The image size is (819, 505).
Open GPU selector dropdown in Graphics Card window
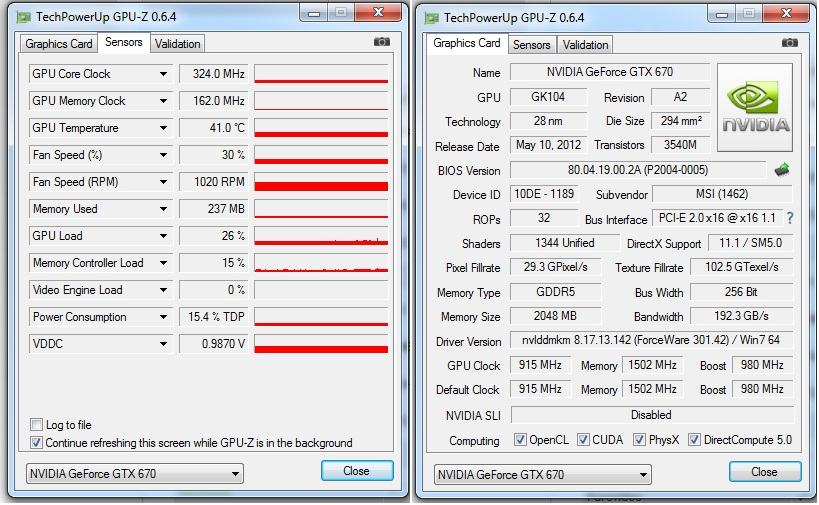tap(543, 475)
